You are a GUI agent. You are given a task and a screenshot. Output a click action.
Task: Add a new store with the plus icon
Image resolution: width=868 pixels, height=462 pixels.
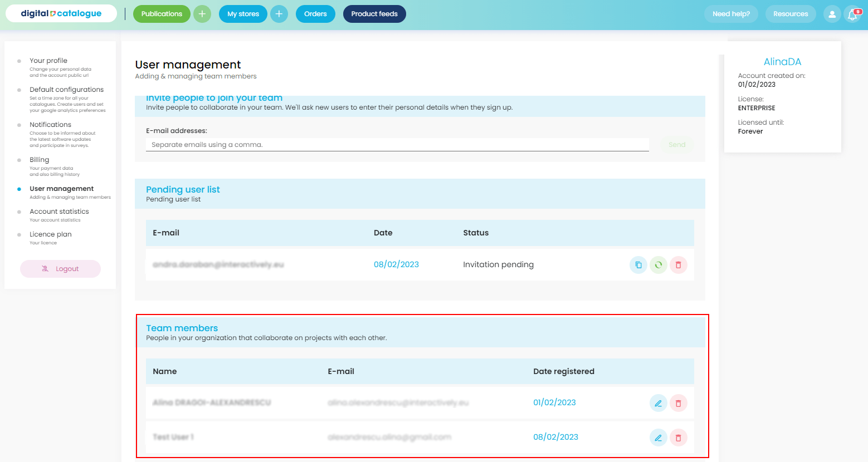click(x=279, y=14)
